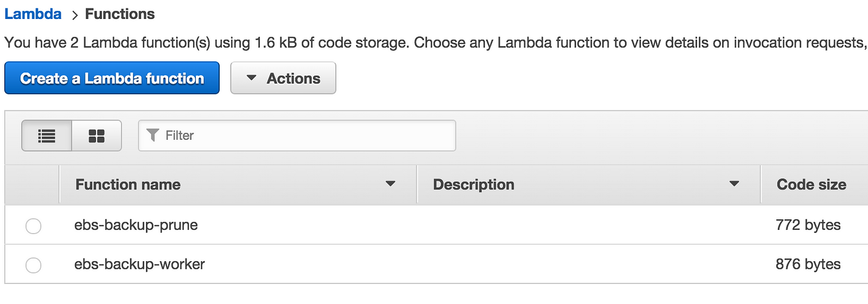Viewport: 868px width, 304px height.
Task: Click the funnel icon in the filter box
Action: click(153, 135)
